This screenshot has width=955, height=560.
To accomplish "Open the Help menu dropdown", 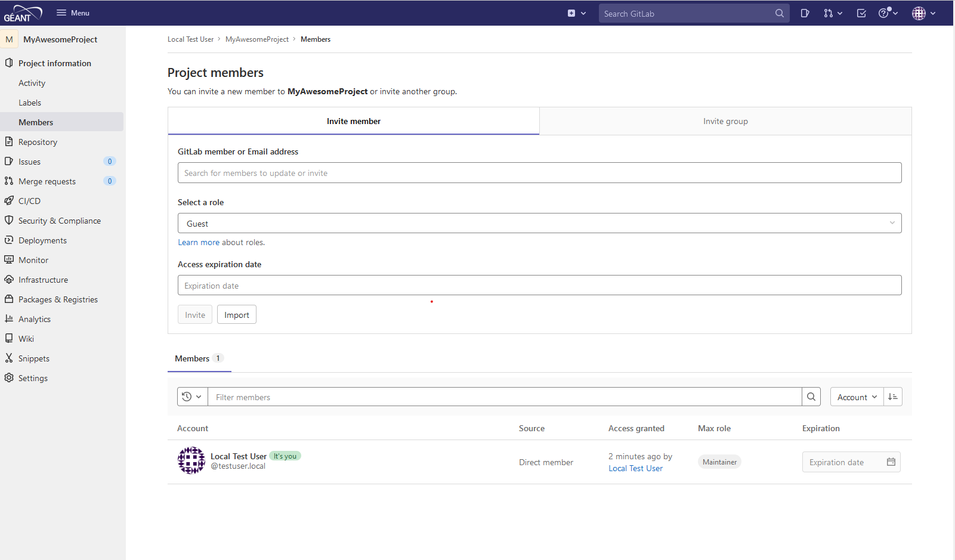I will (x=888, y=13).
